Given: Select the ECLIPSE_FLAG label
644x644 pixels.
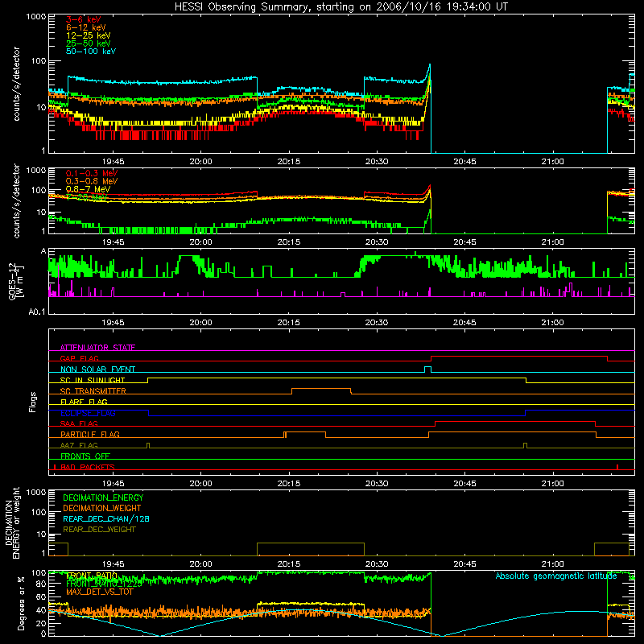Looking at the screenshot, I should point(88,413).
